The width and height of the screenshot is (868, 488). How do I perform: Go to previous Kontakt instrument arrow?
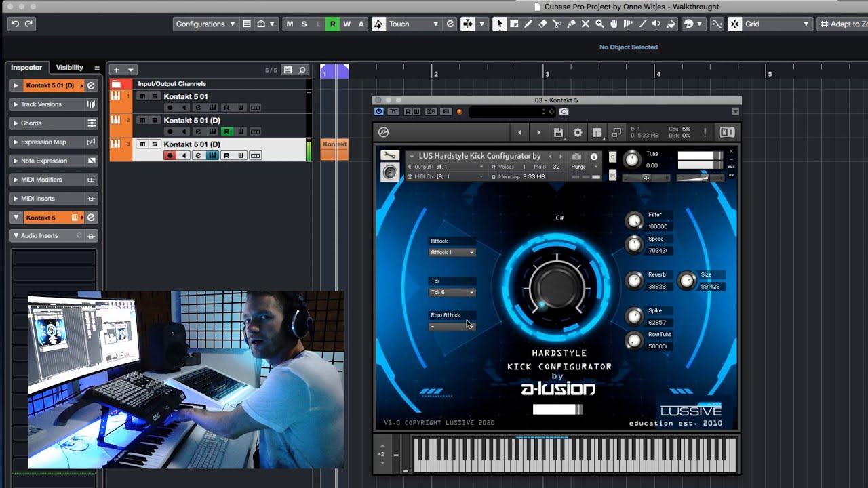tap(520, 132)
